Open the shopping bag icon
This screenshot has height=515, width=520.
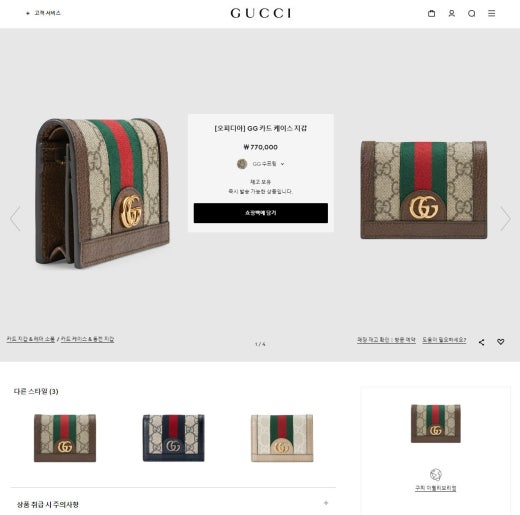click(431, 13)
